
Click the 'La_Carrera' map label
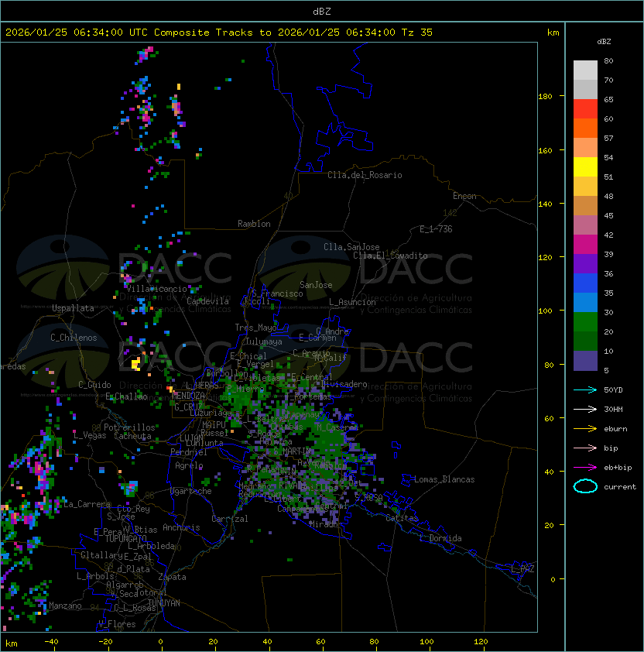(87, 504)
